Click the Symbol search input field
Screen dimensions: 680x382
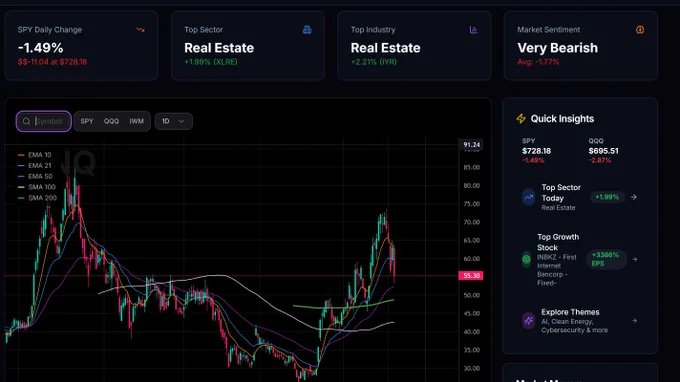click(x=44, y=121)
